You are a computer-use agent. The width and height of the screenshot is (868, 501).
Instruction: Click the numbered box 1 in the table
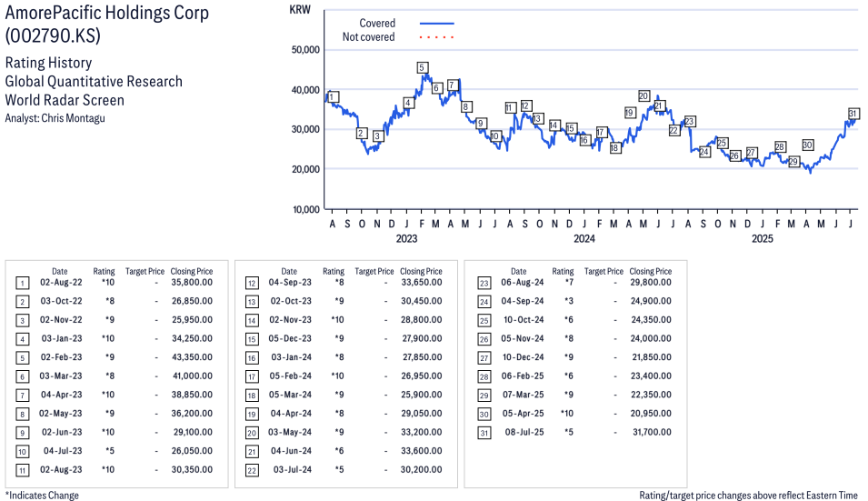[x=22, y=284]
